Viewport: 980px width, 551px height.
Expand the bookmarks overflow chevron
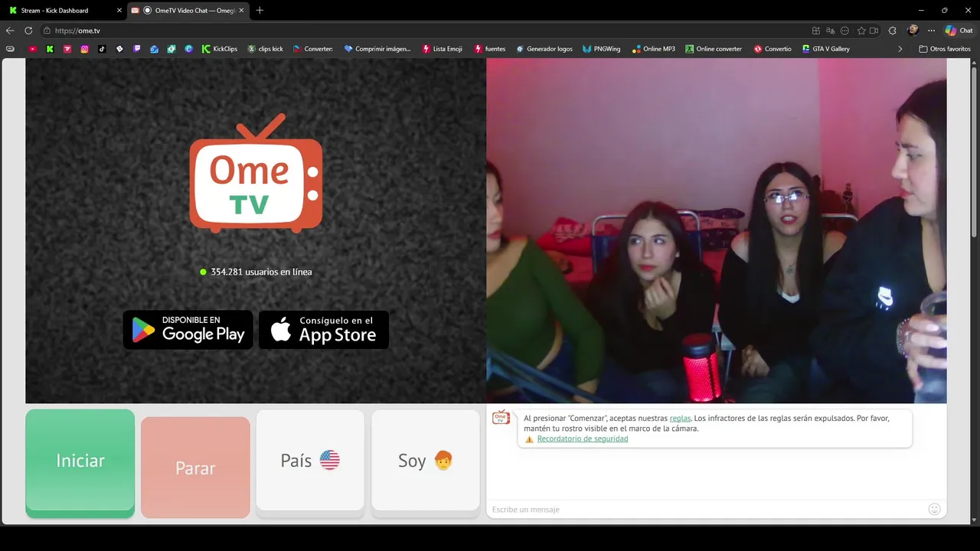(900, 49)
